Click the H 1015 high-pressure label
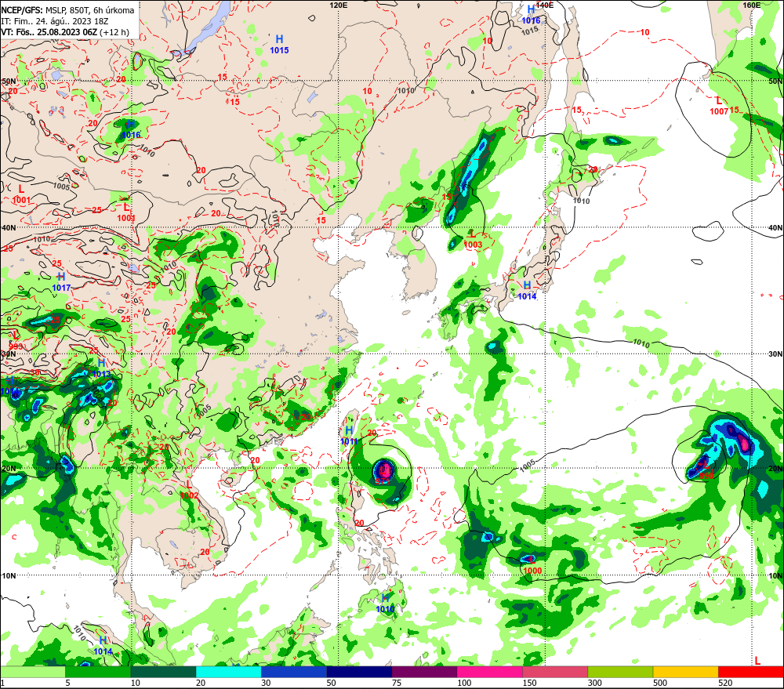 click(x=279, y=45)
